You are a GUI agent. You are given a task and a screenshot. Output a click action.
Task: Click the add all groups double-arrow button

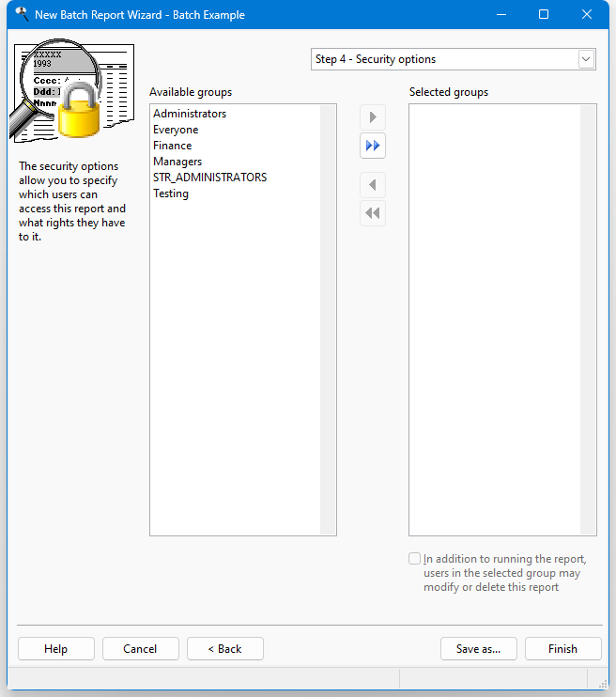tap(373, 146)
